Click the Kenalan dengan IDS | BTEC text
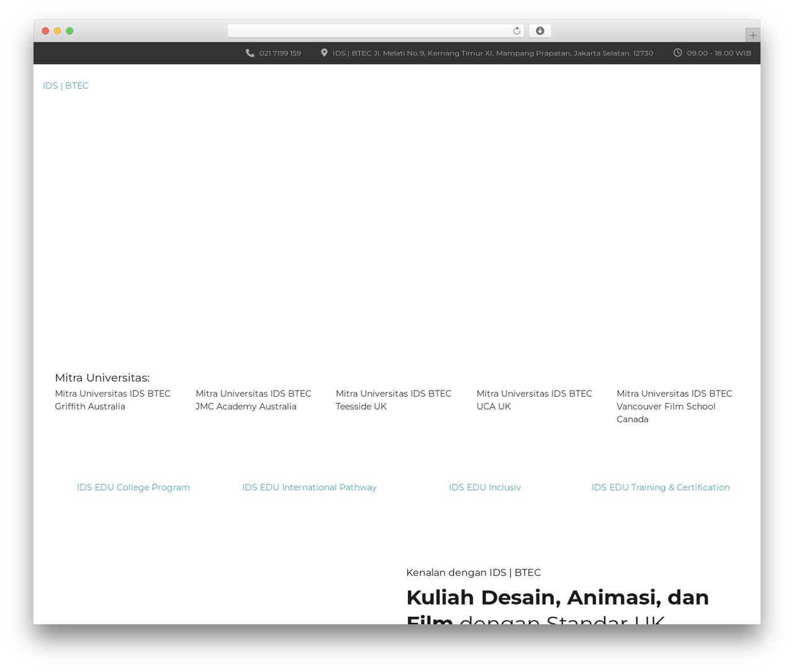Viewport: 794px width, 672px height. (x=473, y=572)
